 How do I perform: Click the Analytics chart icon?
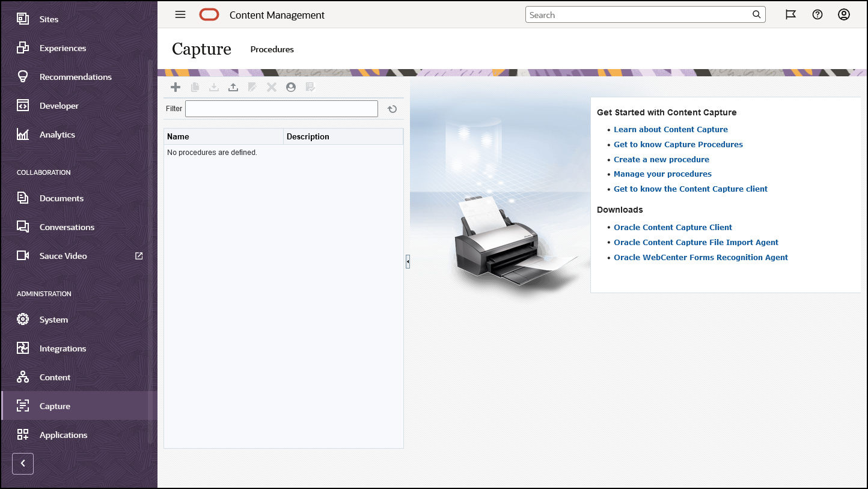coord(23,134)
